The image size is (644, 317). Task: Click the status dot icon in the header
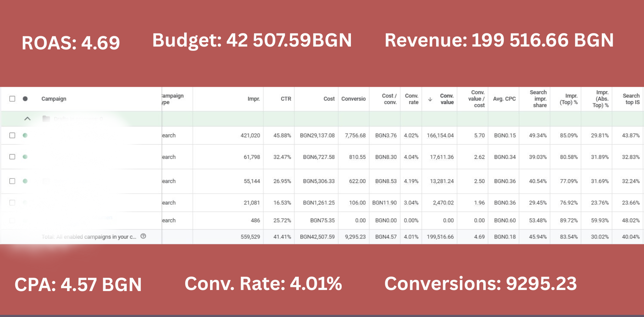tap(25, 99)
